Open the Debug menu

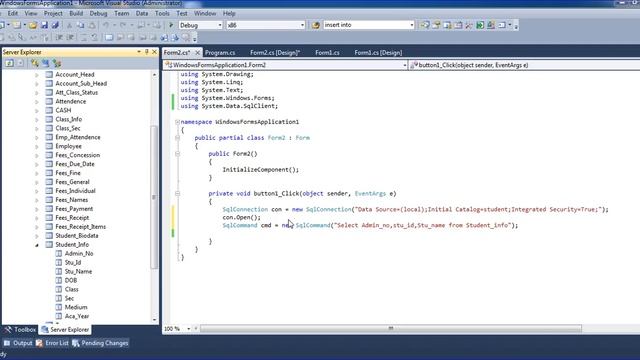[98, 13]
